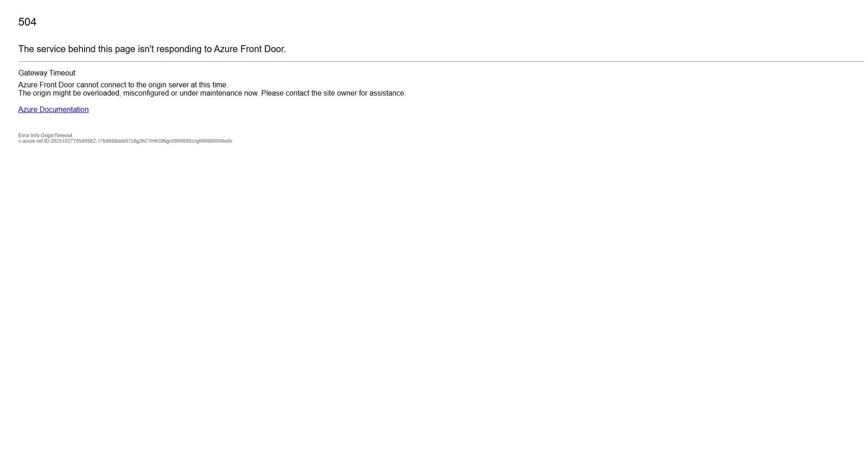Screen dimensions: 868x476
Task: Click the phrase "under maintenance now"
Action: click(219, 93)
